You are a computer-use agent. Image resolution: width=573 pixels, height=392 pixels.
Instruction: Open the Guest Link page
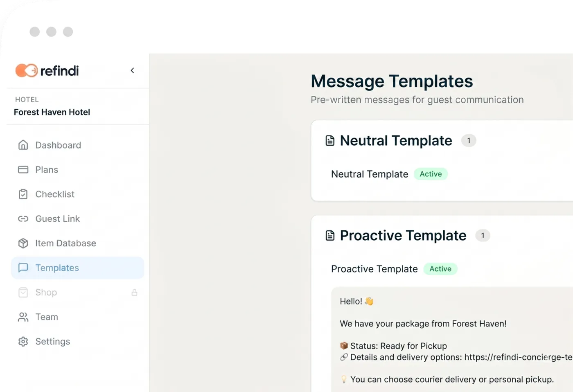tap(77, 219)
